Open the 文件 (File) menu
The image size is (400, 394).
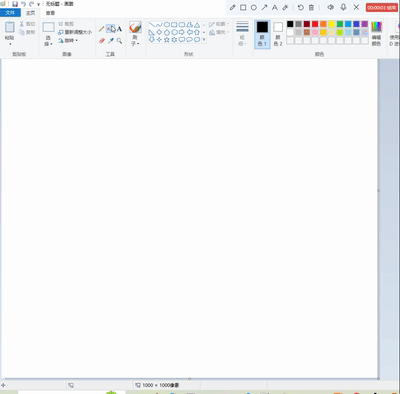pyautogui.click(x=10, y=13)
